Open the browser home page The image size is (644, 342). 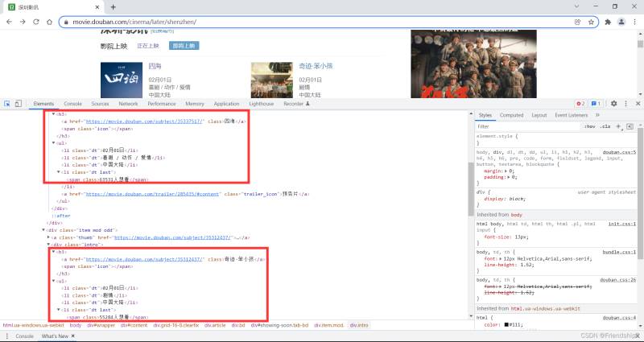coord(49,22)
